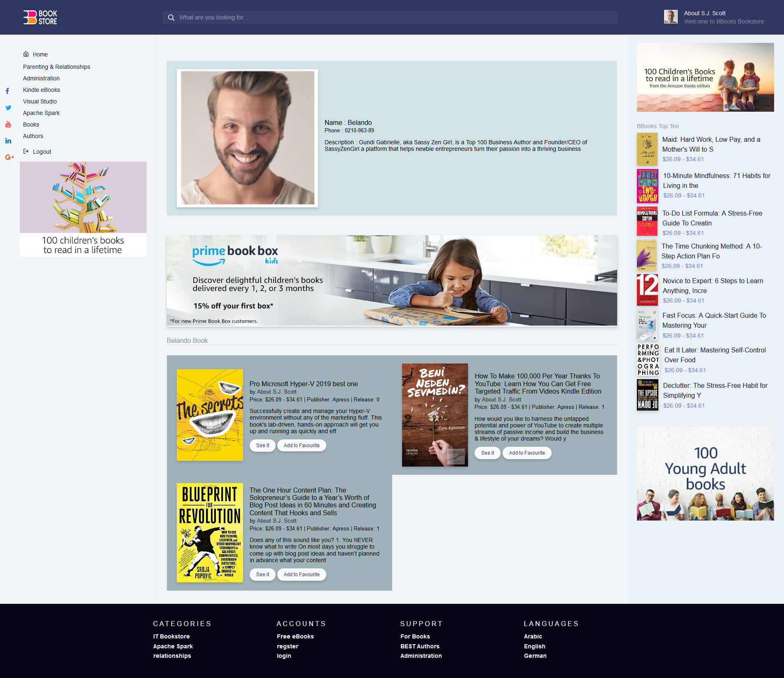Click the Home house icon
Viewport: 784px width, 678px height.
coord(26,54)
